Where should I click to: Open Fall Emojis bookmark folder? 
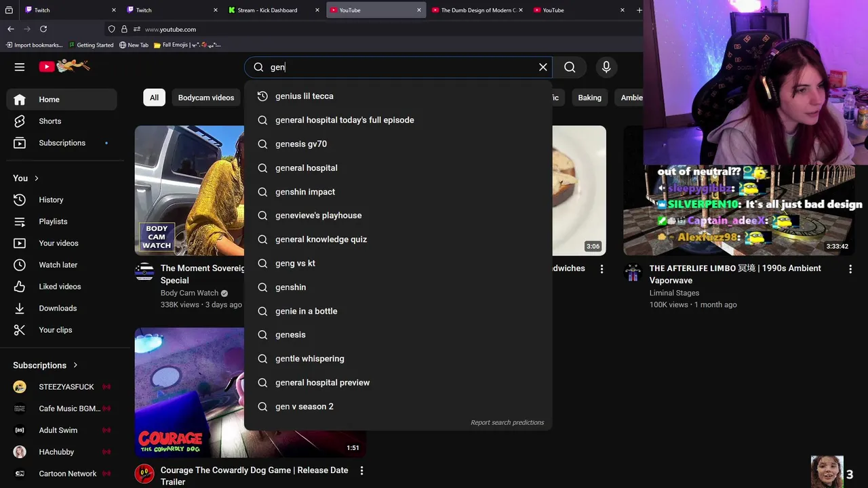coord(187,45)
